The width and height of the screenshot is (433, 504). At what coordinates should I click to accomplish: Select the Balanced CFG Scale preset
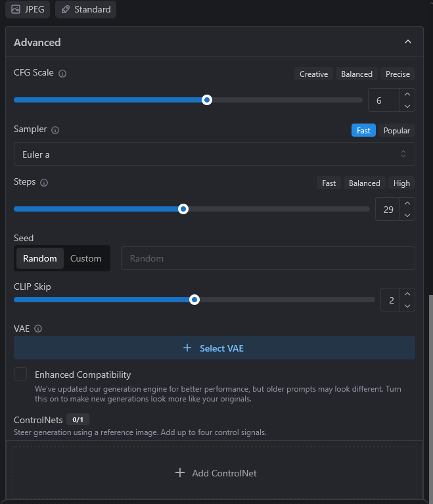(357, 74)
